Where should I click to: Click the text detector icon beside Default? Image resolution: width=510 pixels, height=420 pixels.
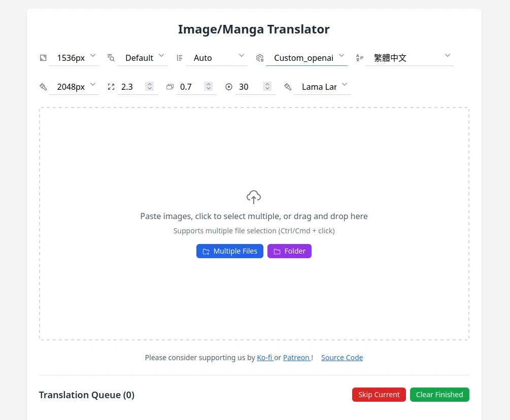[111, 58]
